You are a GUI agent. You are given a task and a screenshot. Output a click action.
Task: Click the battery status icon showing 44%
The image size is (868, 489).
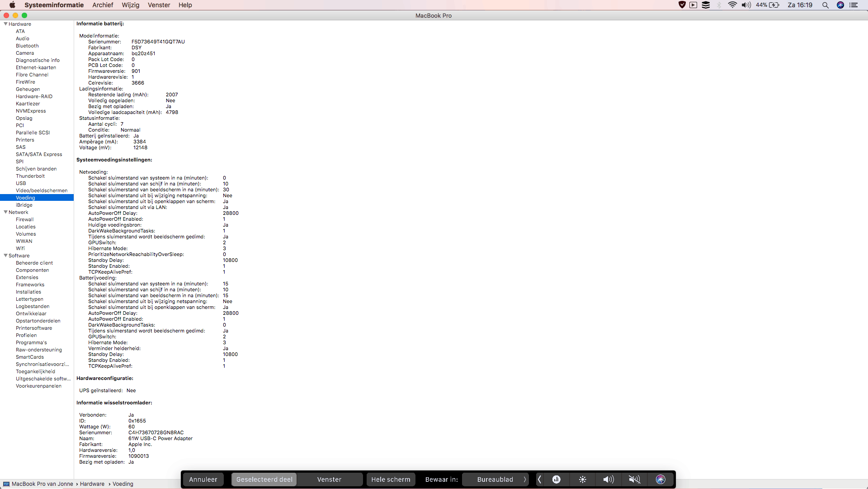774,5
